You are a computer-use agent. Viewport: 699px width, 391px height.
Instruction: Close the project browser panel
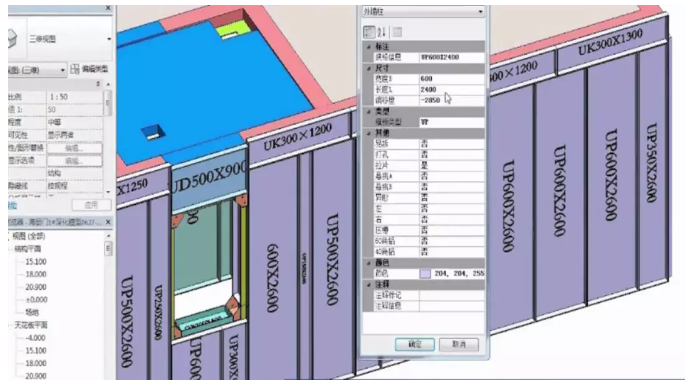[x=108, y=222]
